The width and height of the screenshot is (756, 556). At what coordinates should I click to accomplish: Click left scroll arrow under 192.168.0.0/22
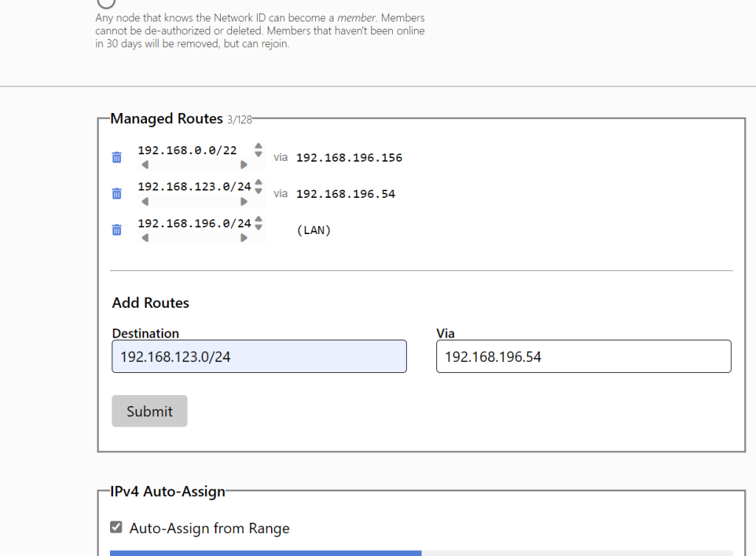coord(145,165)
